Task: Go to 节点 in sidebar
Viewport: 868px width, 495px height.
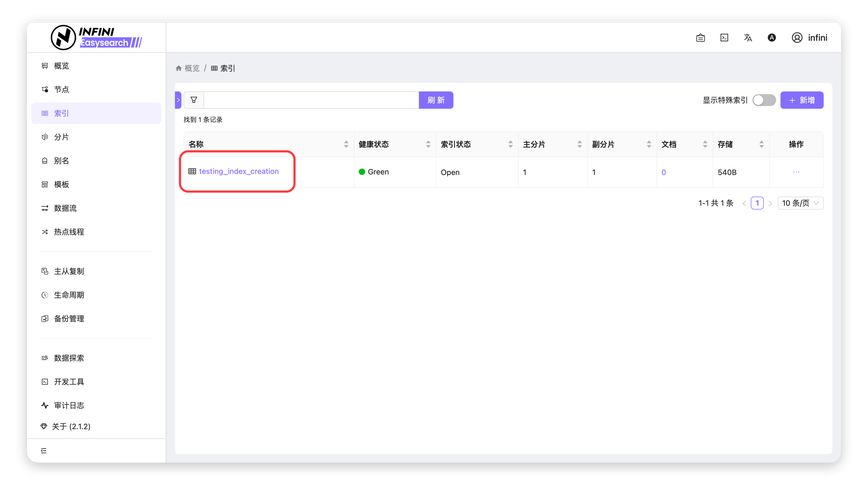Action: tap(62, 90)
